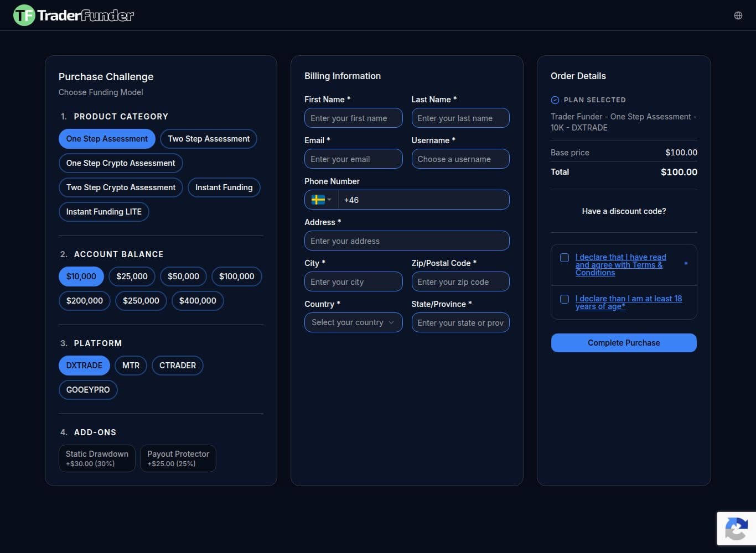Pick the $50,000 account balance

pyautogui.click(x=183, y=276)
